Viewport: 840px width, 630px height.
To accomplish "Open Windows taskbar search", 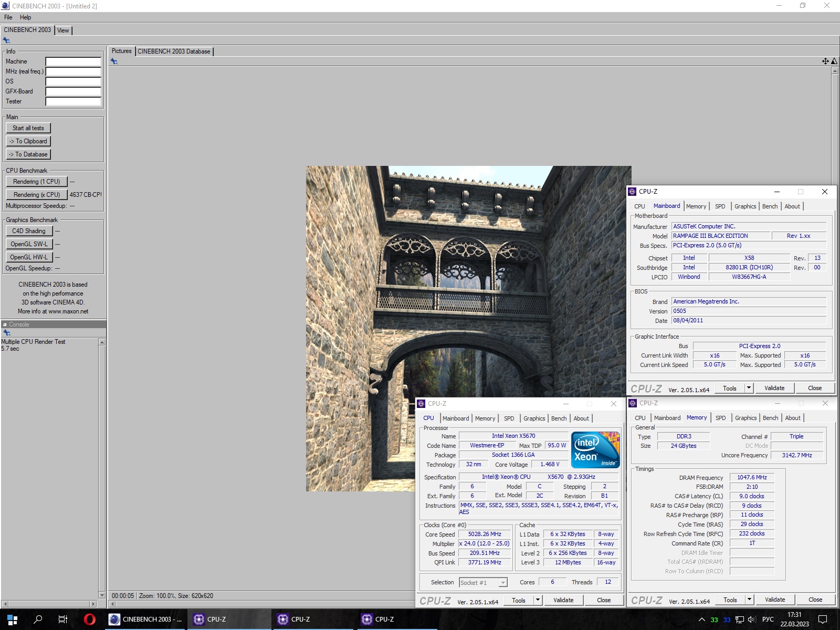I will [x=38, y=619].
